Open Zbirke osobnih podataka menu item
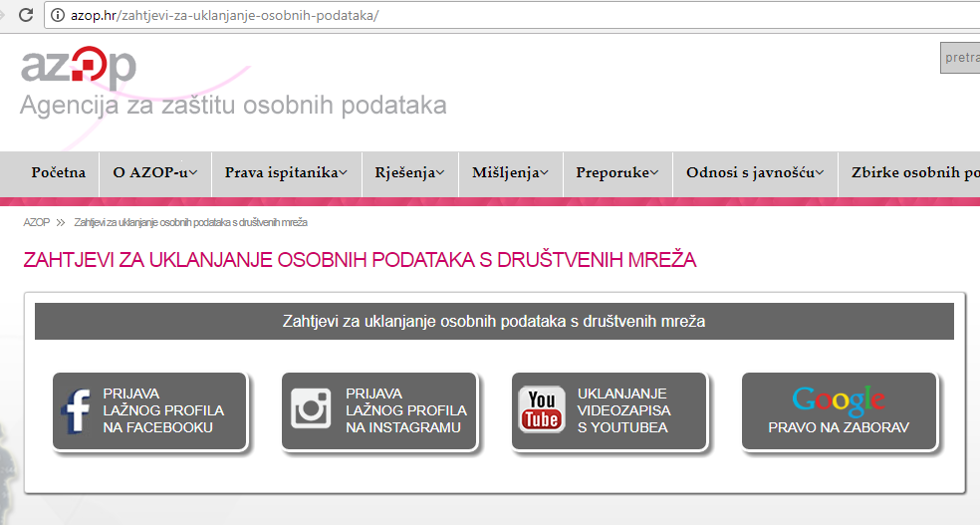Viewport: 980px width, 525px height. (x=913, y=173)
